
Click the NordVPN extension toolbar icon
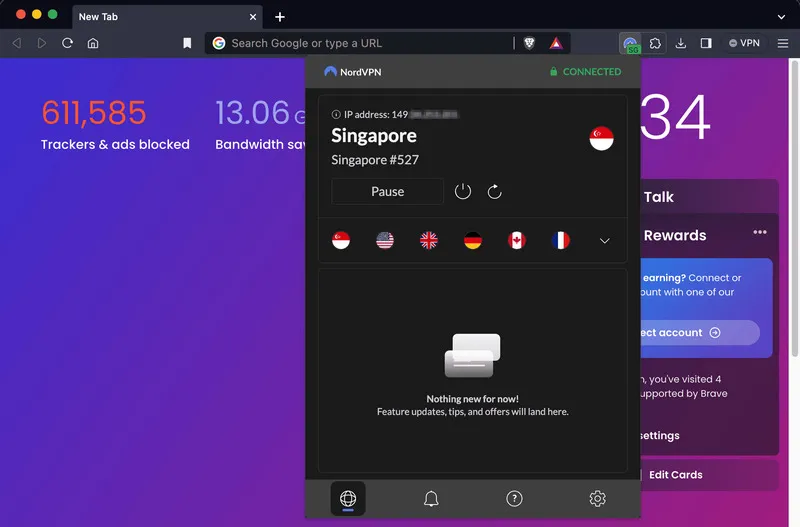coord(630,43)
